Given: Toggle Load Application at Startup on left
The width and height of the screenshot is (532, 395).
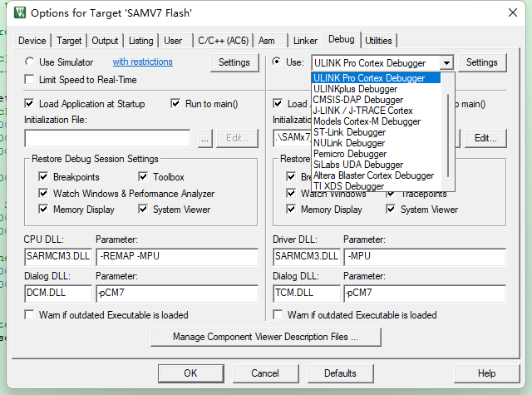Looking at the screenshot, I should pyautogui.click(x=31, y=104).
